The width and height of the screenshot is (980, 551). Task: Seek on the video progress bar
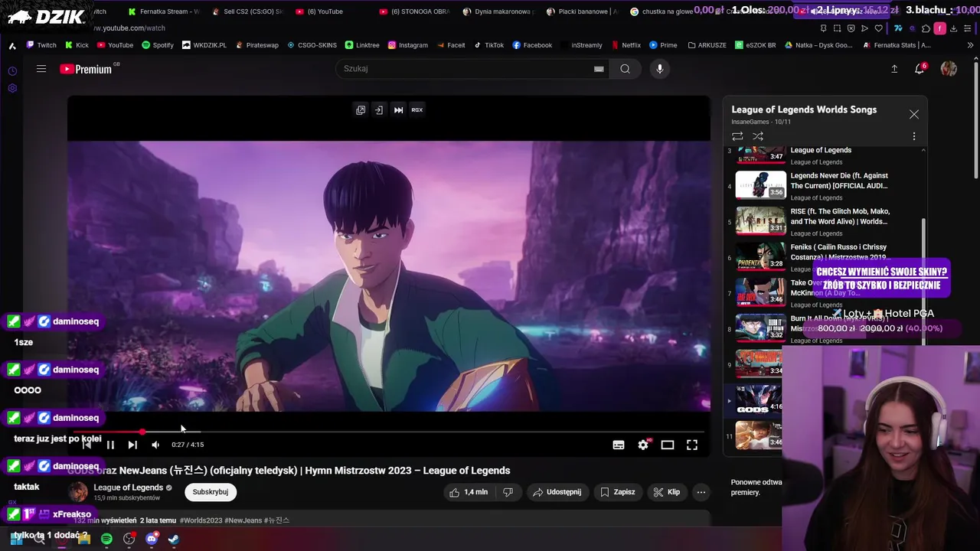coord(389,432)
